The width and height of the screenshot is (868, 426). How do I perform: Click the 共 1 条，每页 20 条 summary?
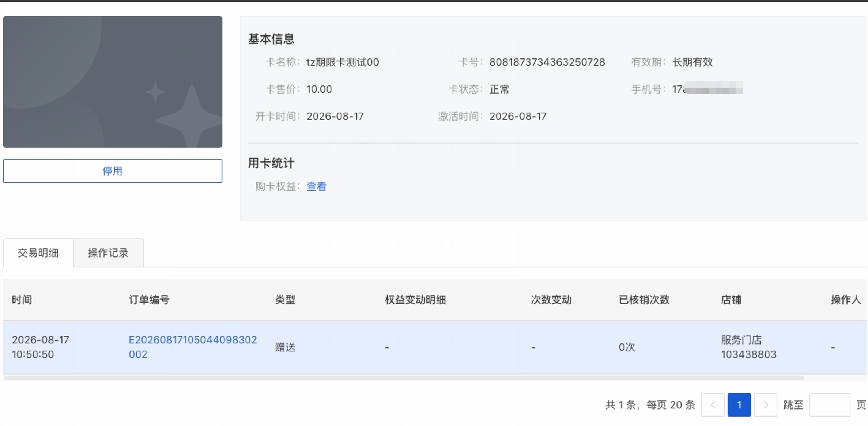650,405
